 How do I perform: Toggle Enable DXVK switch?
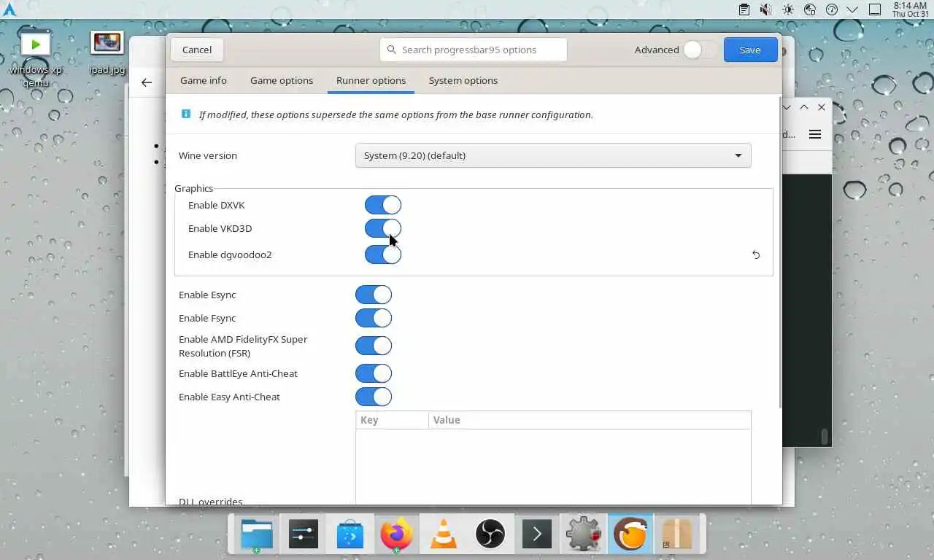(383, 205)
